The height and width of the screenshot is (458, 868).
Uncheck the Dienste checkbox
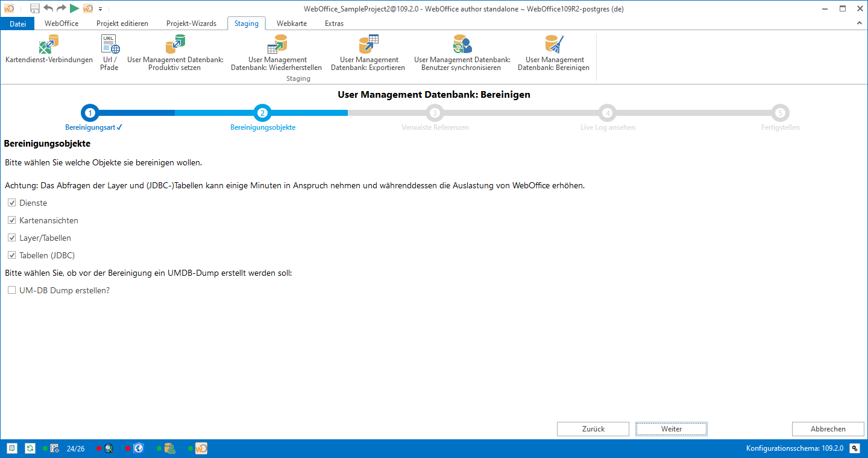[12, 203]
